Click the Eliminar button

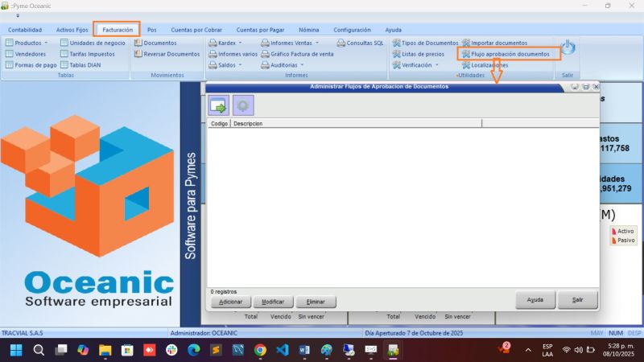[316, 302]
